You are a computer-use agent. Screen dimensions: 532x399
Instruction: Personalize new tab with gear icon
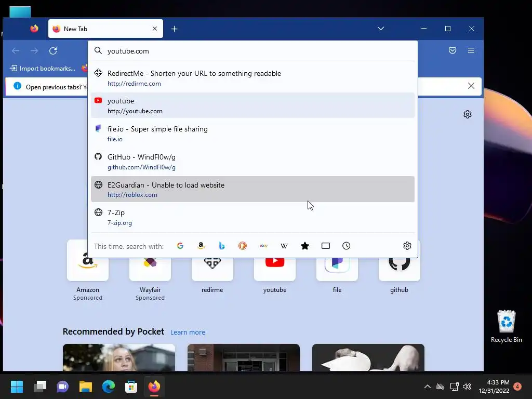click(468, 114)
